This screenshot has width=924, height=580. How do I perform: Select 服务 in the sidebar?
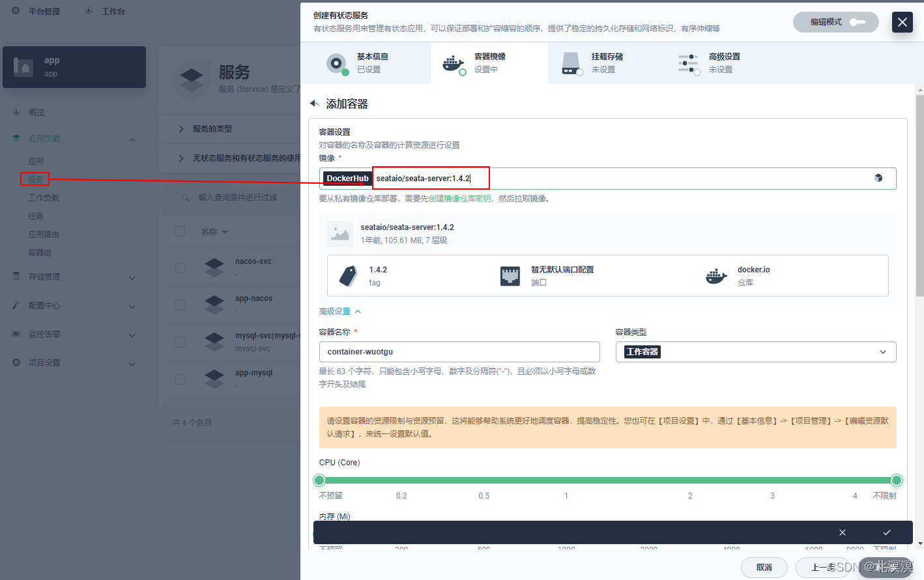pyautogui.click(x=36, y=179)
